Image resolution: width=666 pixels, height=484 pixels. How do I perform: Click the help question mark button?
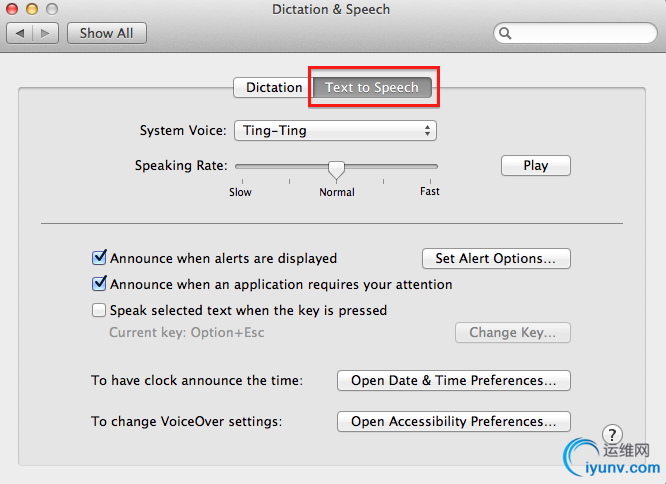[x=613, y=435]
